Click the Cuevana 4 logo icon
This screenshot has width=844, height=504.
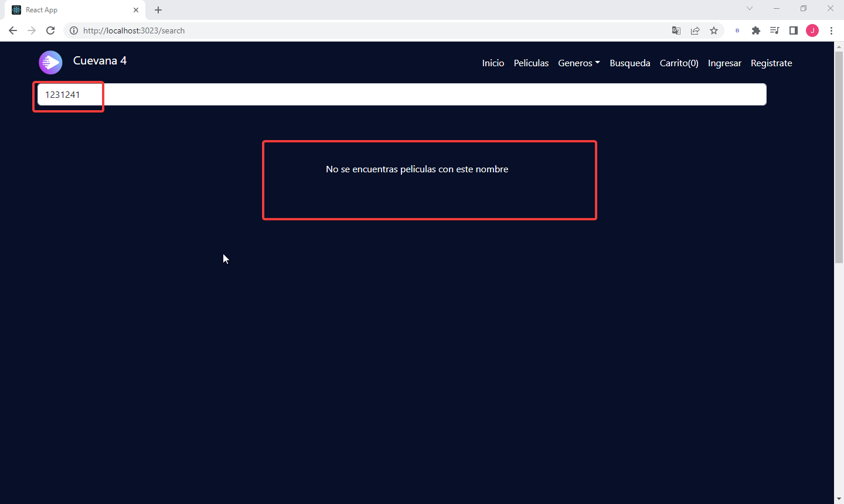(50, 62)
